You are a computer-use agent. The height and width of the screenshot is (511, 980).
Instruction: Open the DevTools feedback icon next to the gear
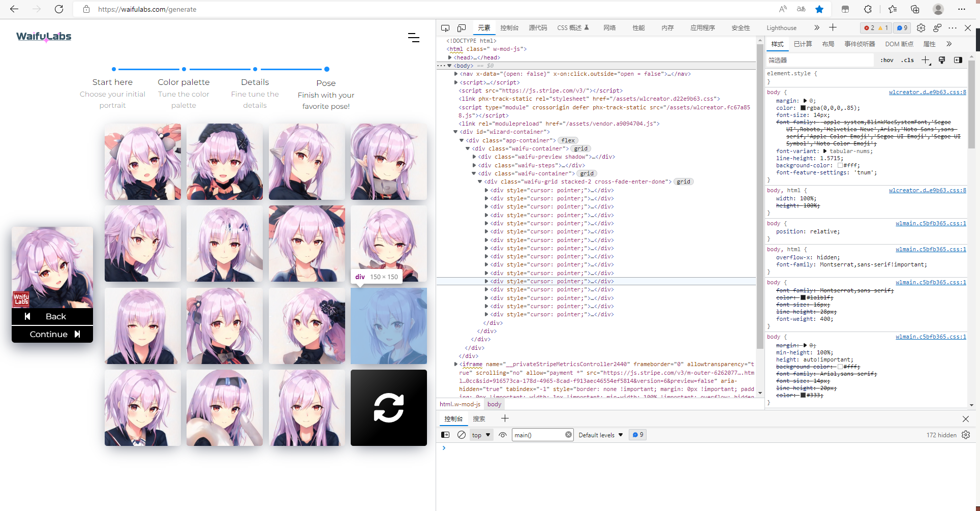pyautogui.click(x=937, y=28)
